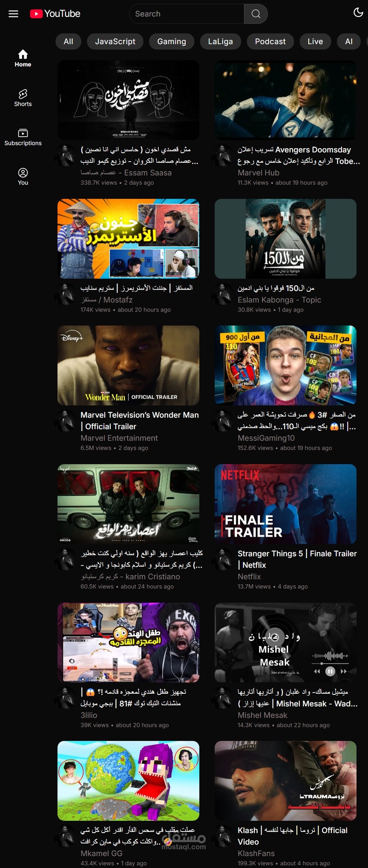
Task: Click Mostafz channel name
Action: (107, 300)
